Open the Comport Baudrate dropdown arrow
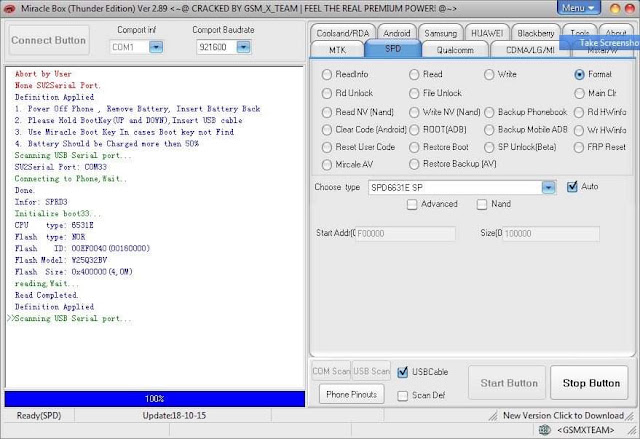This screenshot has width=640, height=439. tap(243, 47)
